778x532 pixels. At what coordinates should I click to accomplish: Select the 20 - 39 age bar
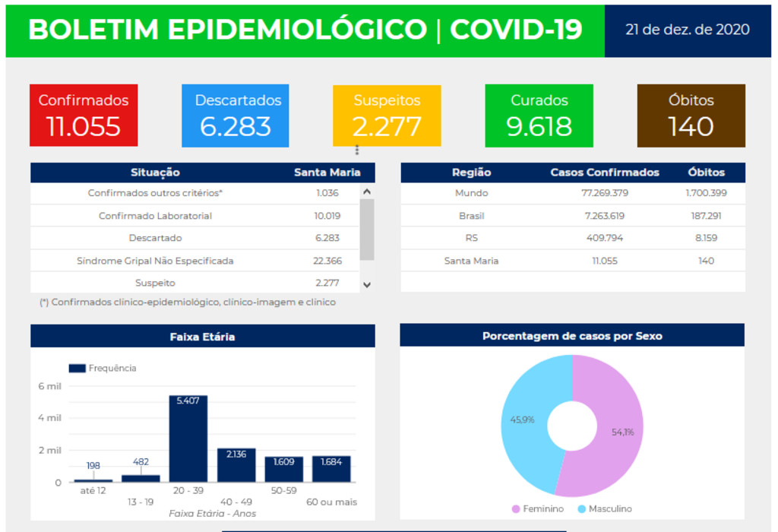188,441
